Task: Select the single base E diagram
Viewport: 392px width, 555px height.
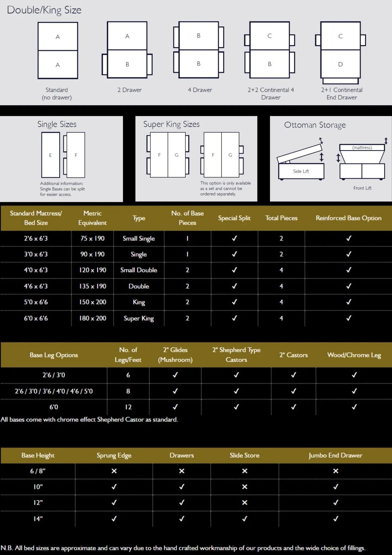Action: pos(50,155)
